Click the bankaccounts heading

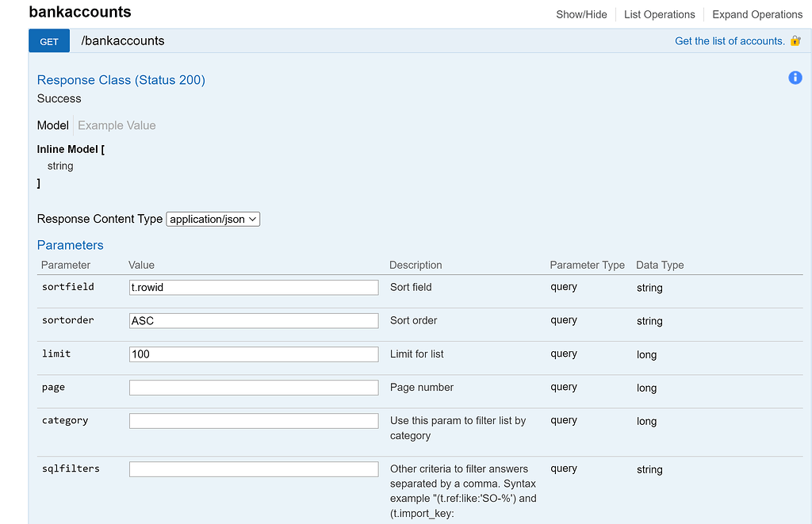pyautogui.click(x=79, y=13)
